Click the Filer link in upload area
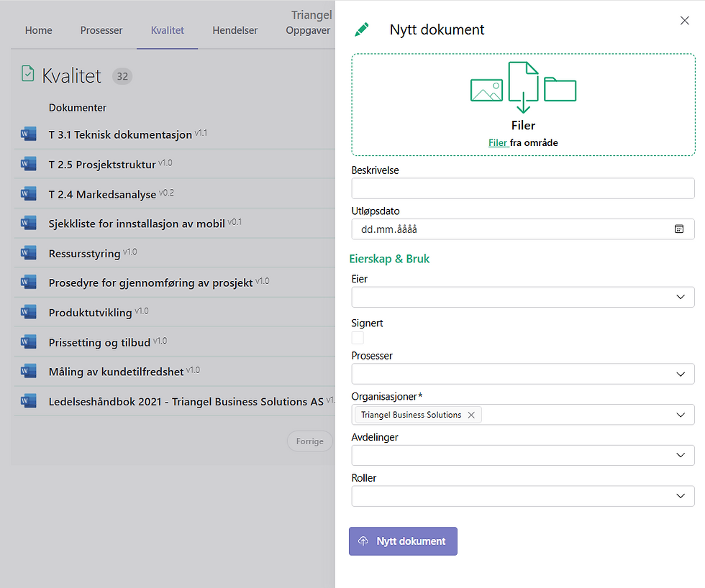Viewport: 705px width, 588px height. click(x=498, y=142)
